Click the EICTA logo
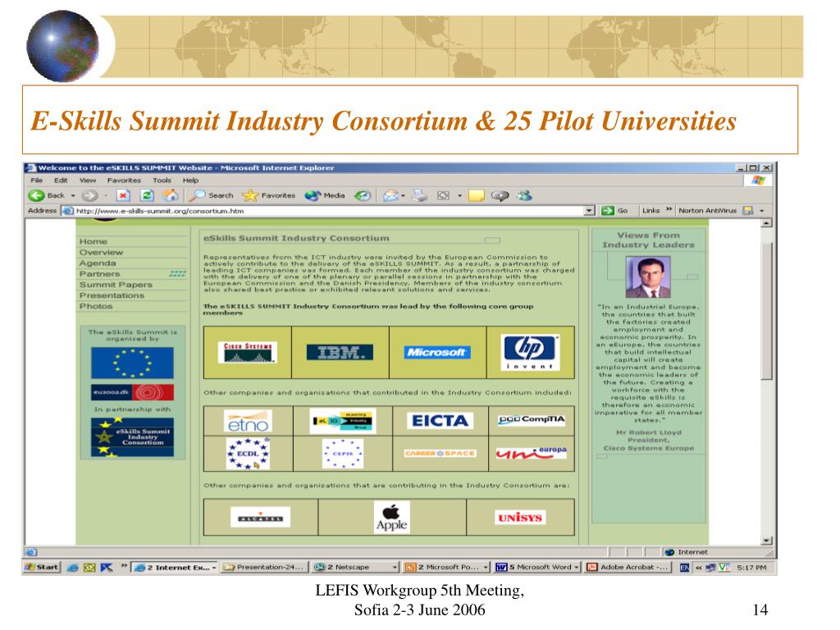The height and width of the screenshot is (630, 840). (x=440, y=421)
